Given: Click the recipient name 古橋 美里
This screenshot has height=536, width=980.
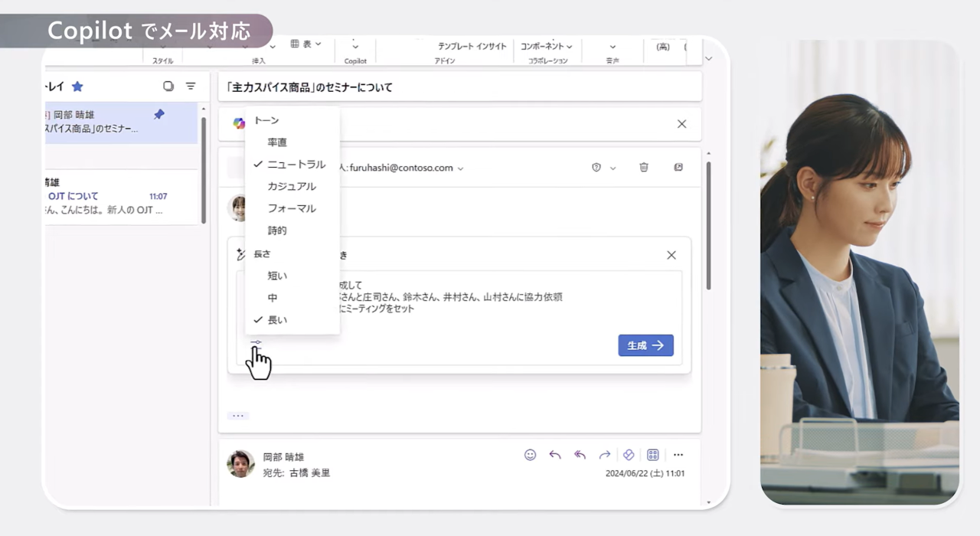Looking at the screenshot, I should point(309,473).
